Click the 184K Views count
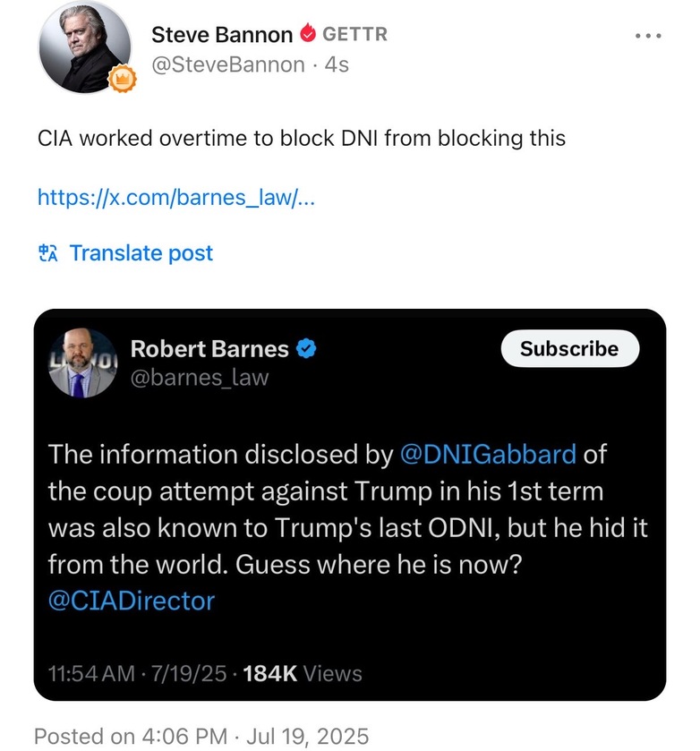This screenshot has width=700, height=751. click(x=303, y=673)
